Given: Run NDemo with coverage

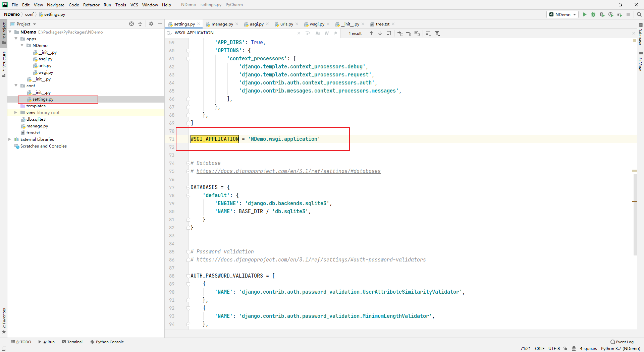Looking at the screenshot, I should pos(602,14).
